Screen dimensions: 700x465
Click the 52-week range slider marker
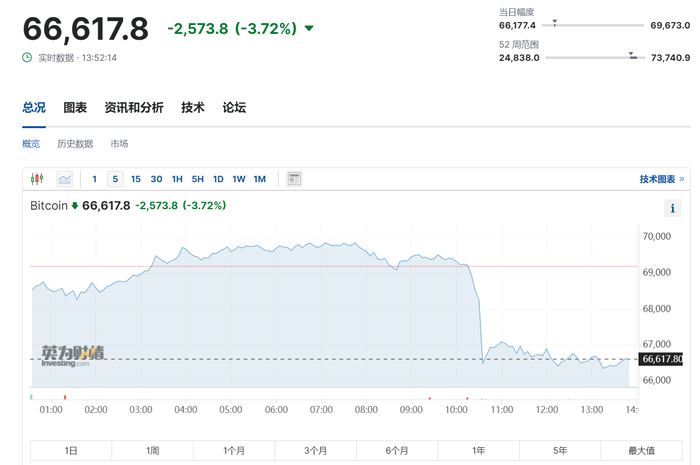pyautogui.click(x=631, y=55)
